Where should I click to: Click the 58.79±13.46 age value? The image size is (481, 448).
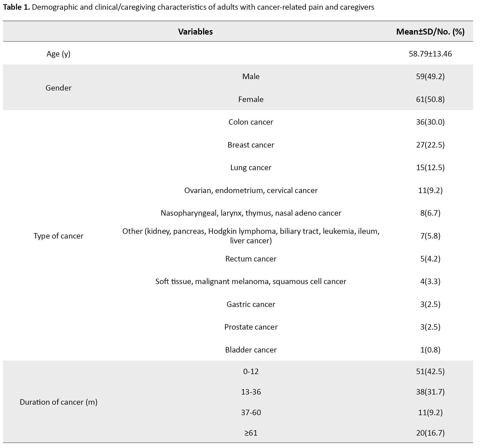pos(430,54)
